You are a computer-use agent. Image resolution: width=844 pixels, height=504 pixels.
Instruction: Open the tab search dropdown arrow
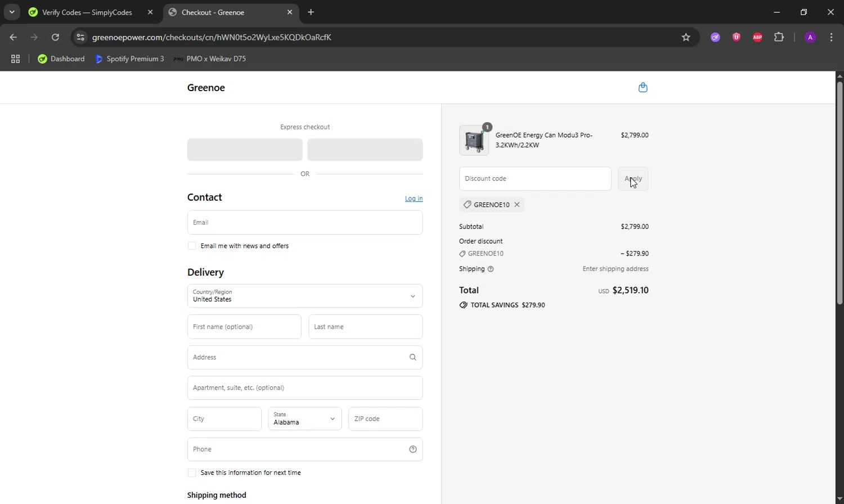coord(12,12)
